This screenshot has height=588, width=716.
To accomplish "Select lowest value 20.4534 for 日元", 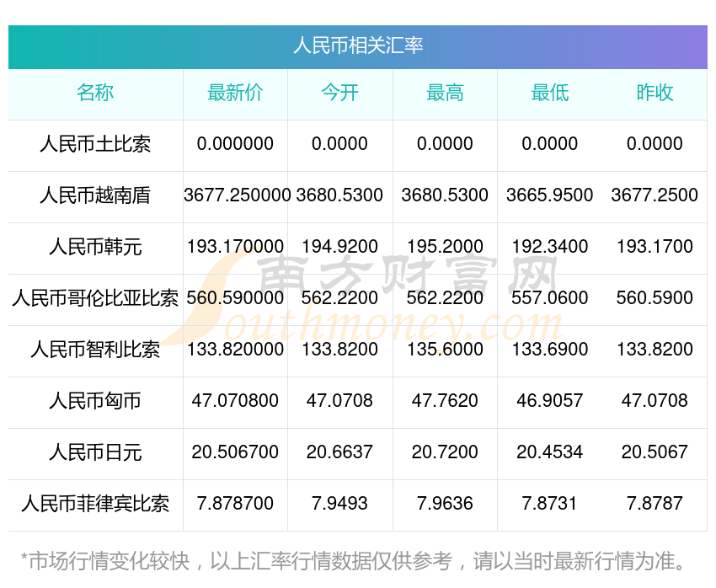I will pyautogui.click(x=550, y=452).
